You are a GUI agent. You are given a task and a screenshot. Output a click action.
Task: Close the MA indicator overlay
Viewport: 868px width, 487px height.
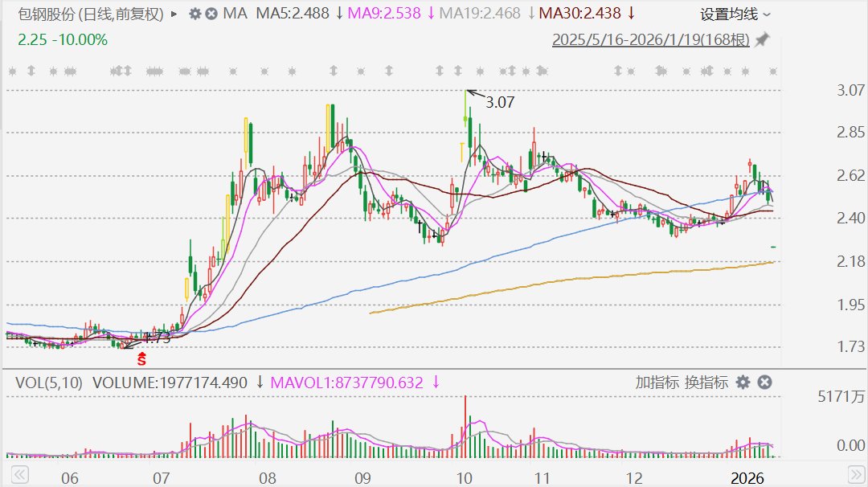(211, 14)
